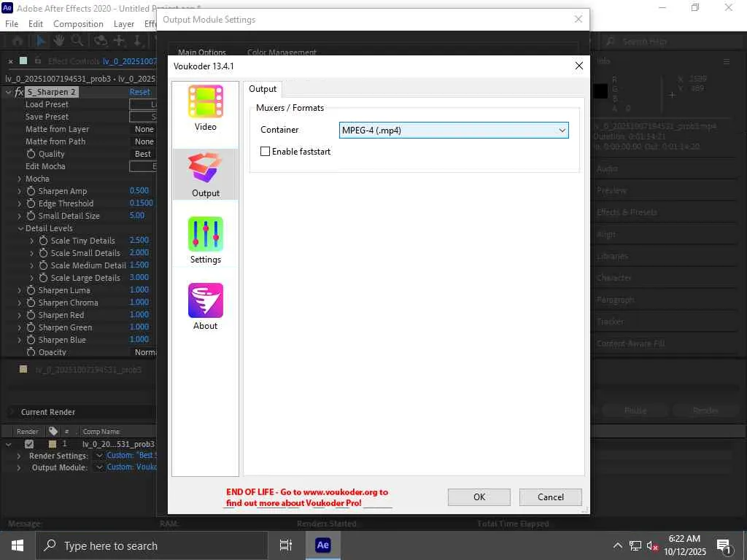Select the Hand tool in After Effects
The height and width of the screenshot is (560, 747).
click(58, 41)
